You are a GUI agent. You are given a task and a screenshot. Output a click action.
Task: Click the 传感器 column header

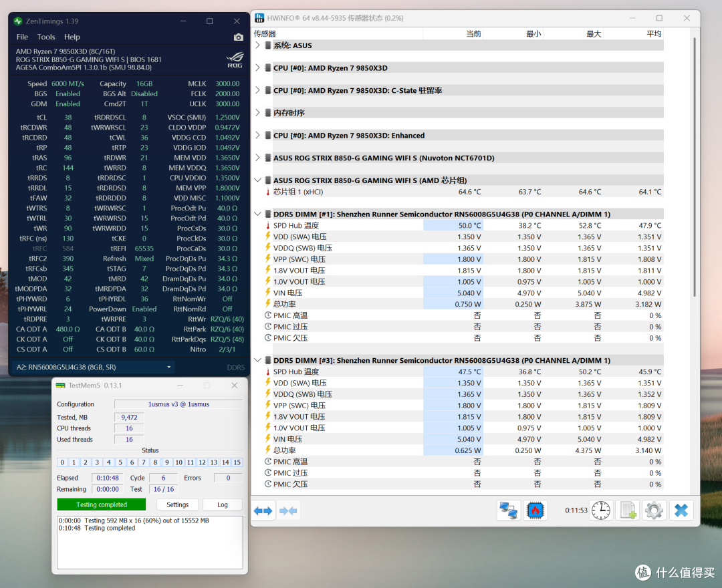point(338,33)
